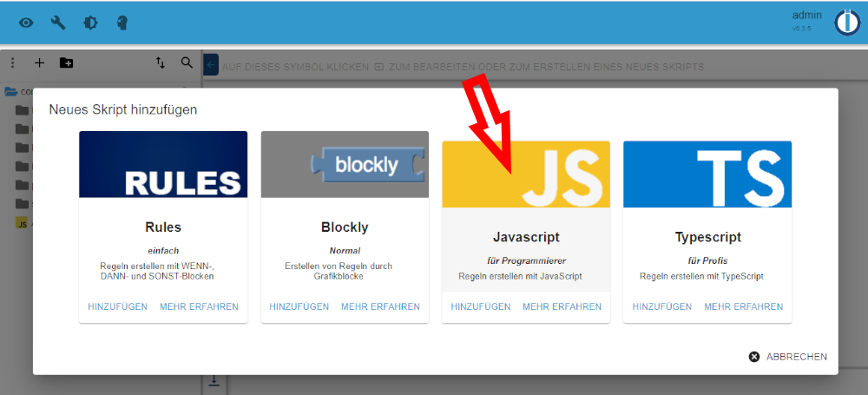Click the RULES card image
This screenshot has width=868, height=395.
point(163,164)
